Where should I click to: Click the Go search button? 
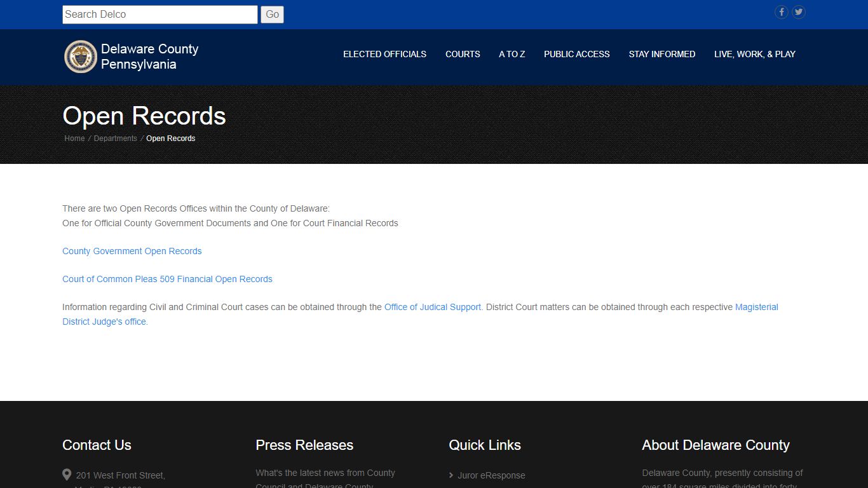(x=272, y=15)
